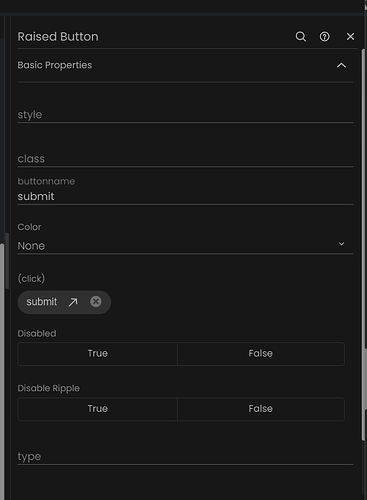Focus the style input field

click(x=185, y=115)
